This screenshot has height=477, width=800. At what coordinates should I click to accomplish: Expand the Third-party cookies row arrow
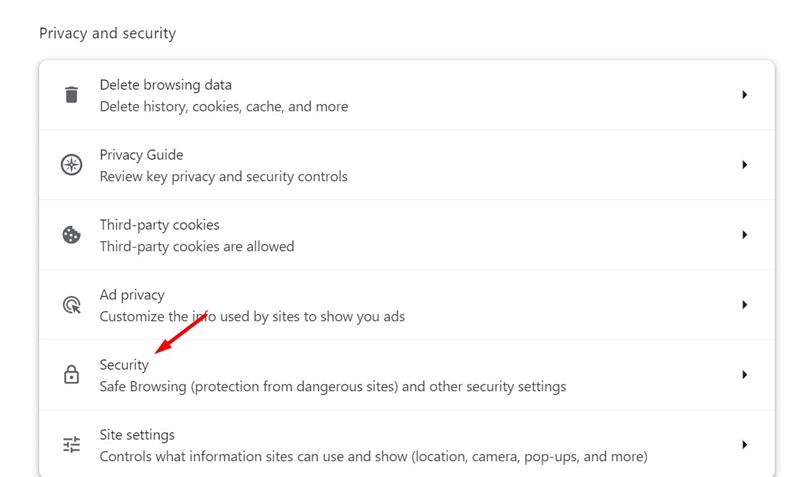[x=744, y=235]
